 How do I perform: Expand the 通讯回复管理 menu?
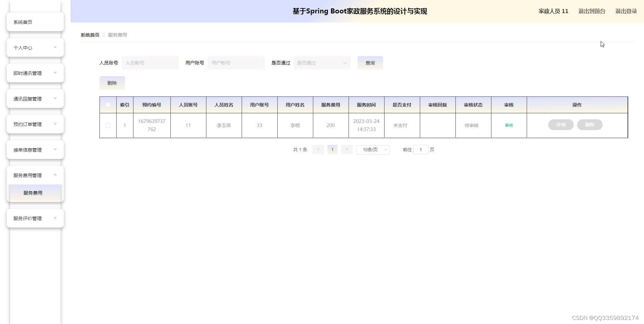[35, 99]
